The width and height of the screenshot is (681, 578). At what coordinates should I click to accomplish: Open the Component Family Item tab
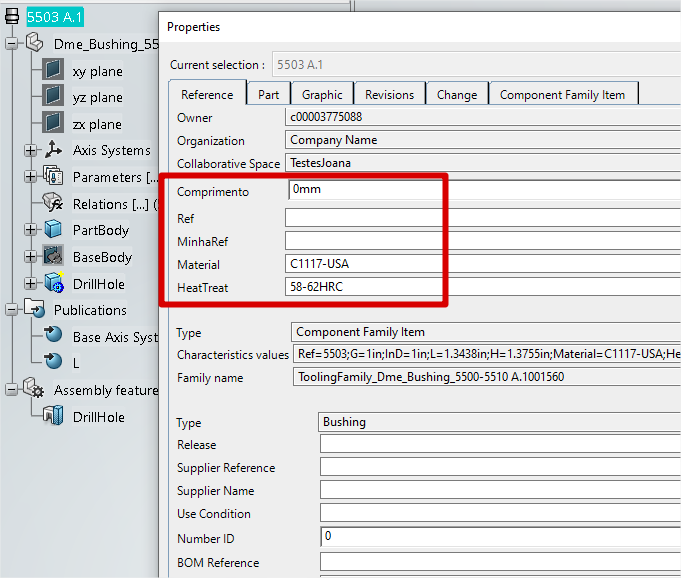[562, 94]
